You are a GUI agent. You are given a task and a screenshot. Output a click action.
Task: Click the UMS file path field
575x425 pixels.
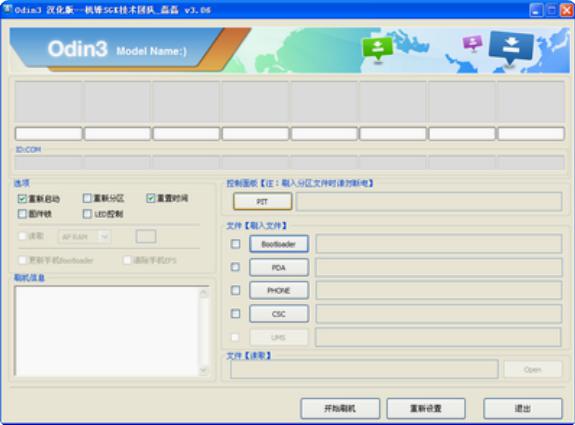point(438,337)
